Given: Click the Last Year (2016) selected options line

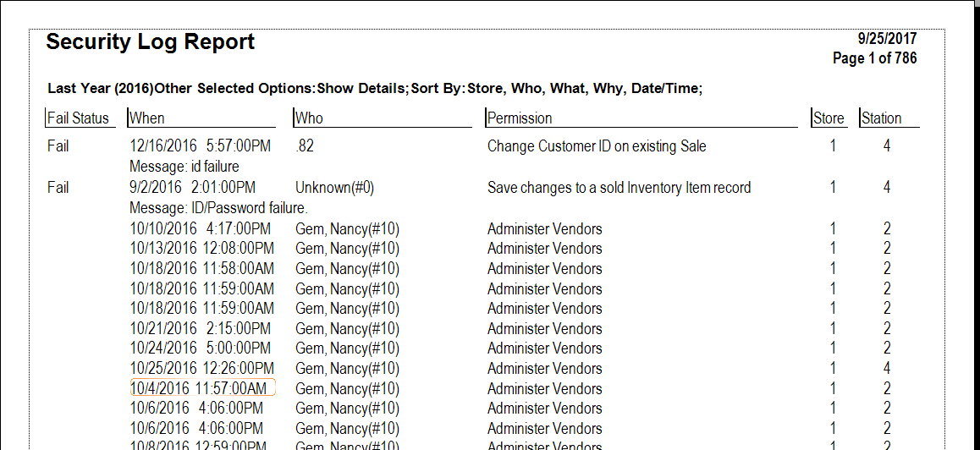Looking at the screenshot, I should [x=375, y=88].
